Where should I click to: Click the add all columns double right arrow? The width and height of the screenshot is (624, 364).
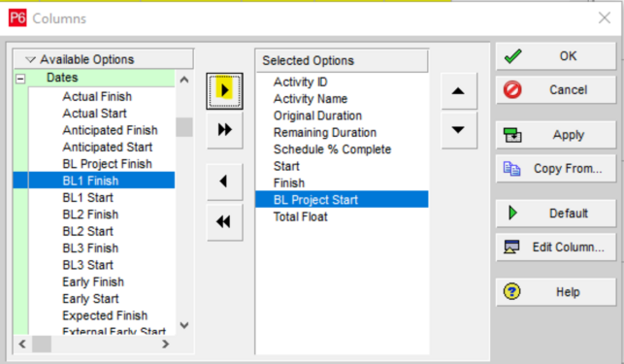[x=224, y=130]
